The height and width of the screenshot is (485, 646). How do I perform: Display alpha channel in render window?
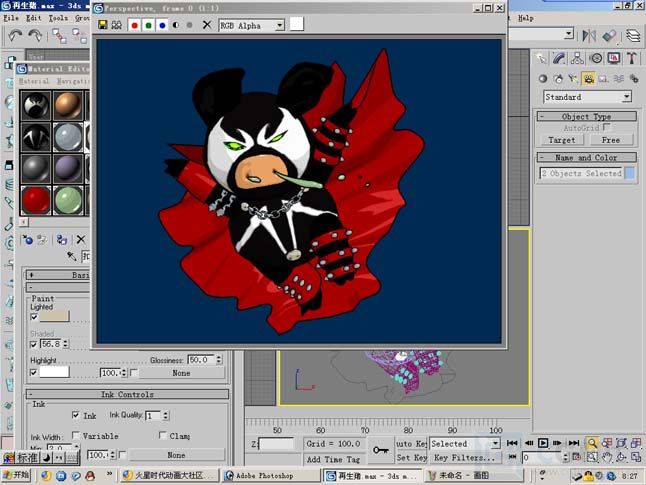point(176,25)
